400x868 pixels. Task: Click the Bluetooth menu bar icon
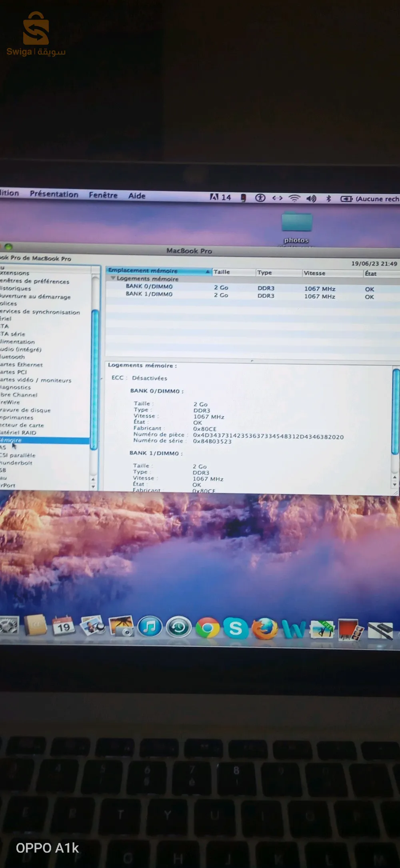point(328,198)
